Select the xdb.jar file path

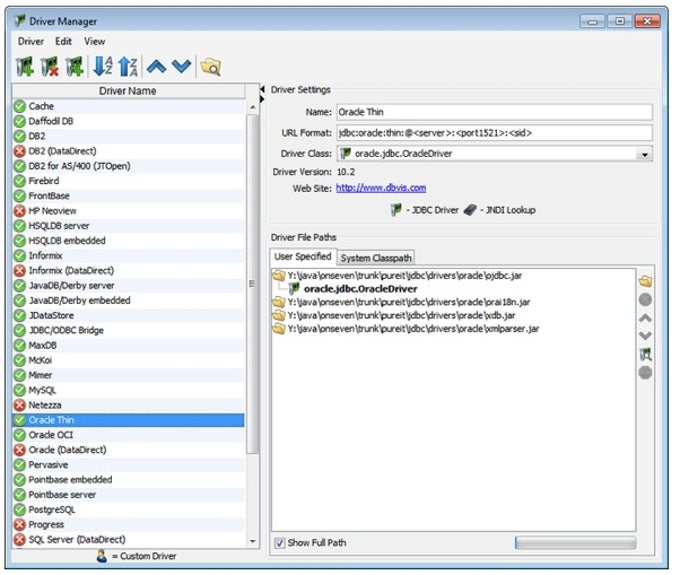pyautogui.click(x=401, y=315)
